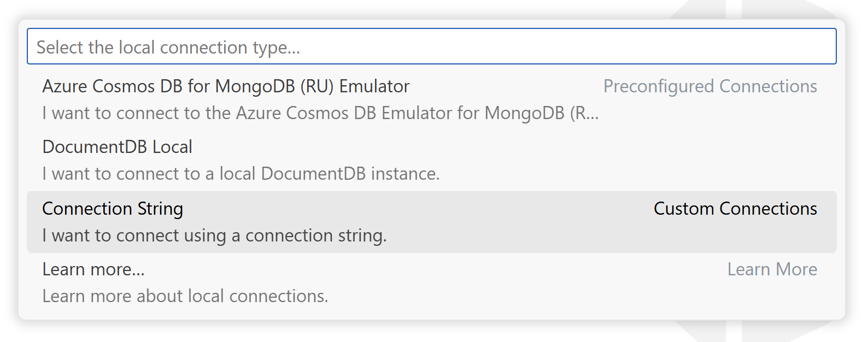Select Azure Cosmos DB for MongoDB (RU) Emulator
Viewport: 868px width, 342px height.
(x=226, y=86)
